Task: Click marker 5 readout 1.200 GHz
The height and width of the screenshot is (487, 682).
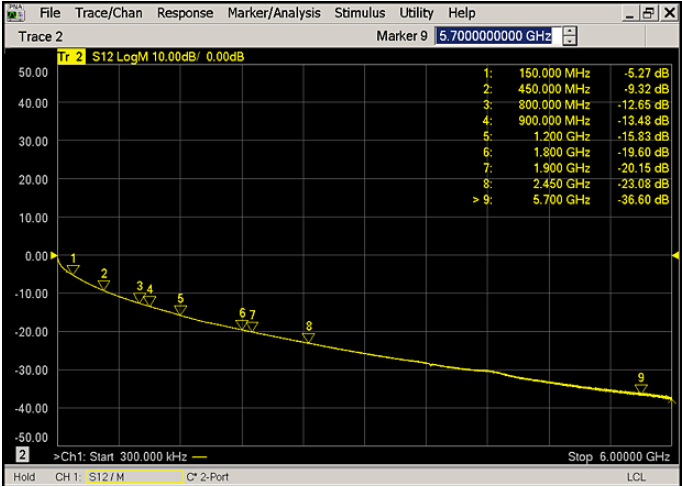Action: pos(564,137)
